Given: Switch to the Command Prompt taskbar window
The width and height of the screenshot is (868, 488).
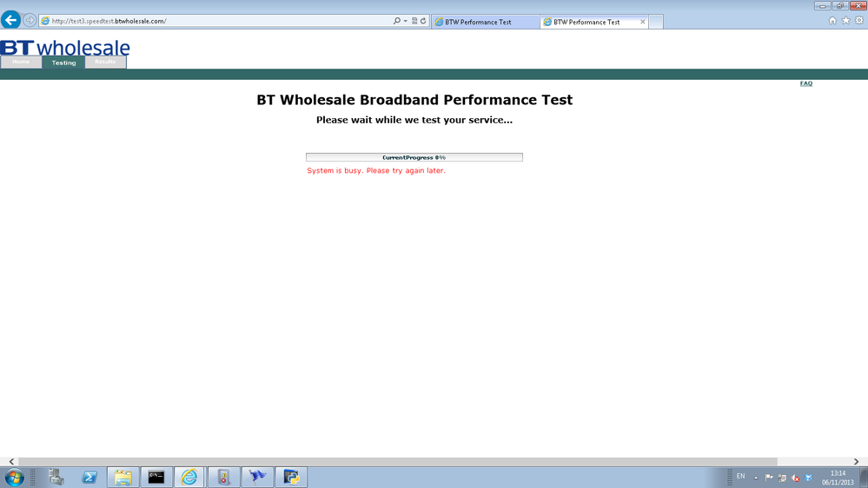Looking at the screenshot, I should coord(156,477).
